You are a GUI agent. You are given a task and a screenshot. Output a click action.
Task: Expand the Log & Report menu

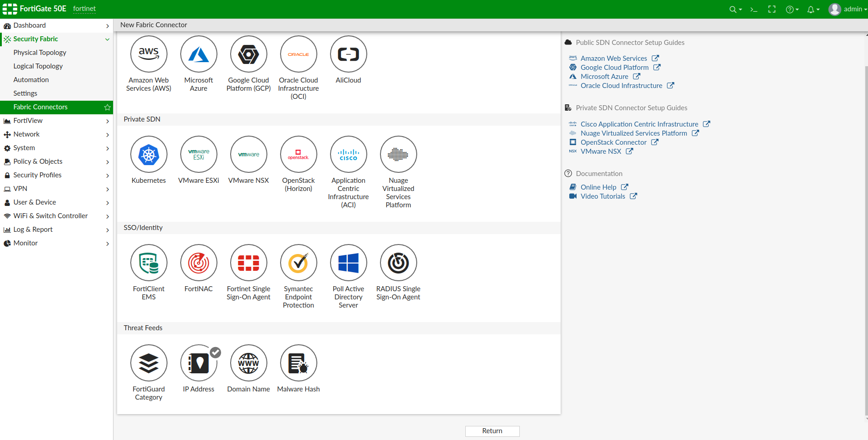click(56, 230)
